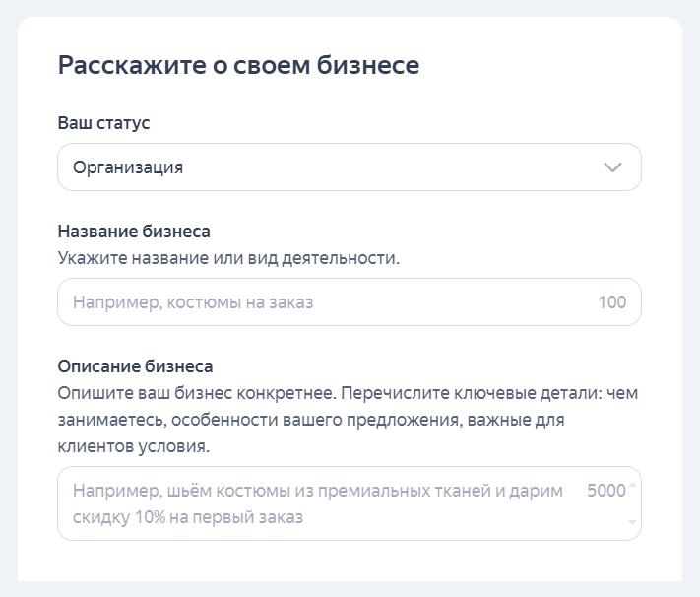Click the chevron arrow in status dropdown
The width and height of the screenshot is (700, 597).
pos(612,167)
